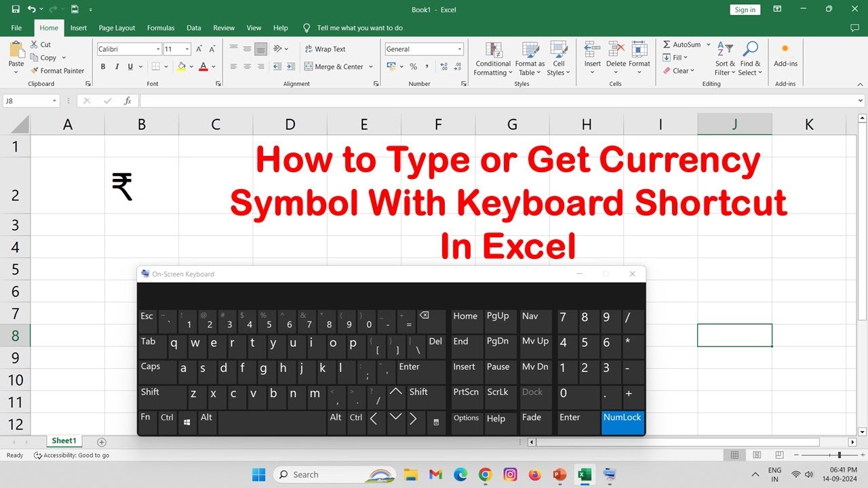The image size is (868, 488).
Task: Open Format as Table gallery
Action: (x=530, y=59)
